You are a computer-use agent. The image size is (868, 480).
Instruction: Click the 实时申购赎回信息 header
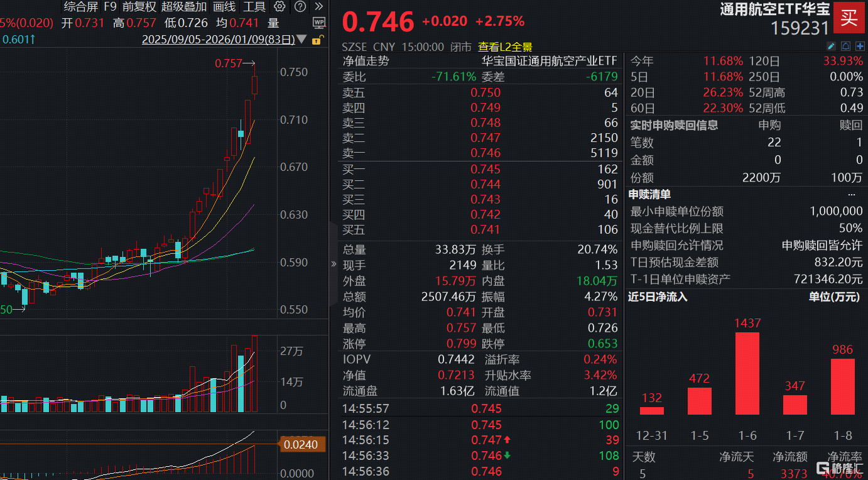(674, 125)
